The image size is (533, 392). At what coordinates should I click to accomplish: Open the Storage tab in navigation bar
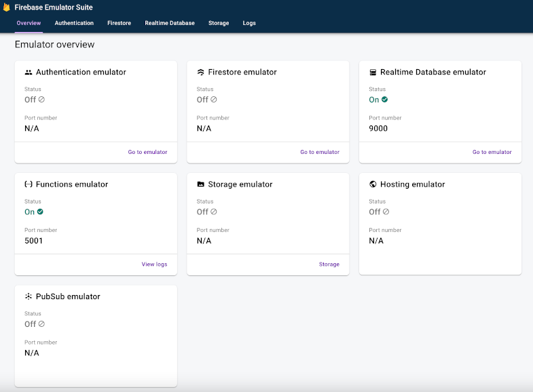point(219,23)
